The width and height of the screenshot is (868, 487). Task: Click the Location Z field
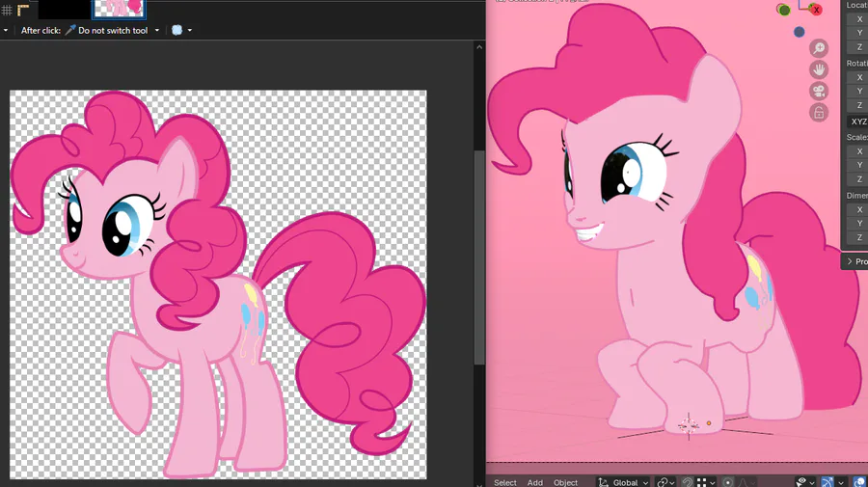click(x=857, y=47)
